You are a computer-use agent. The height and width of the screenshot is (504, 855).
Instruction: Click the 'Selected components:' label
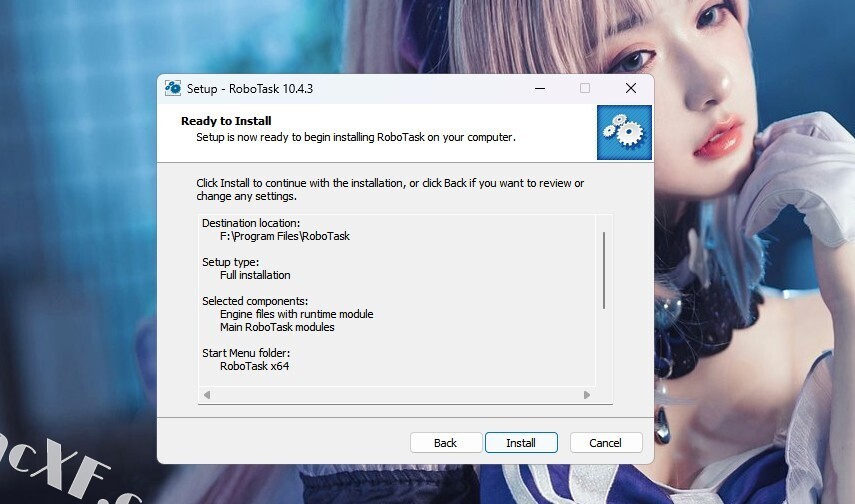click(x=255, y=301)
